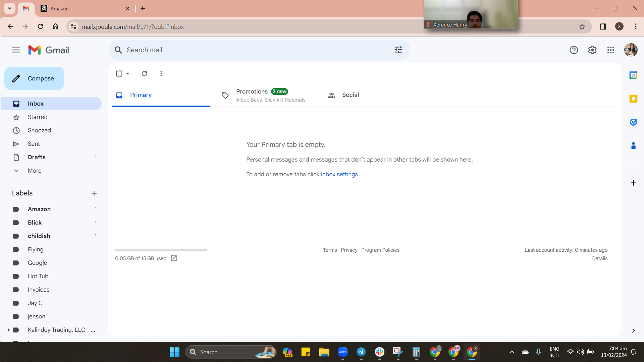Open the Starred folder

coord(51,117)
